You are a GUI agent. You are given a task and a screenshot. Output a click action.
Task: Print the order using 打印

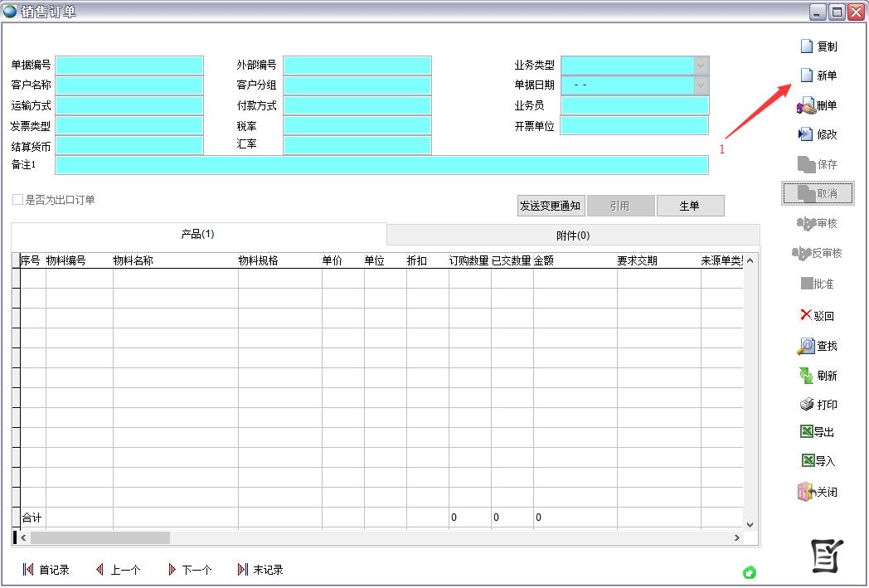(806, 405)
